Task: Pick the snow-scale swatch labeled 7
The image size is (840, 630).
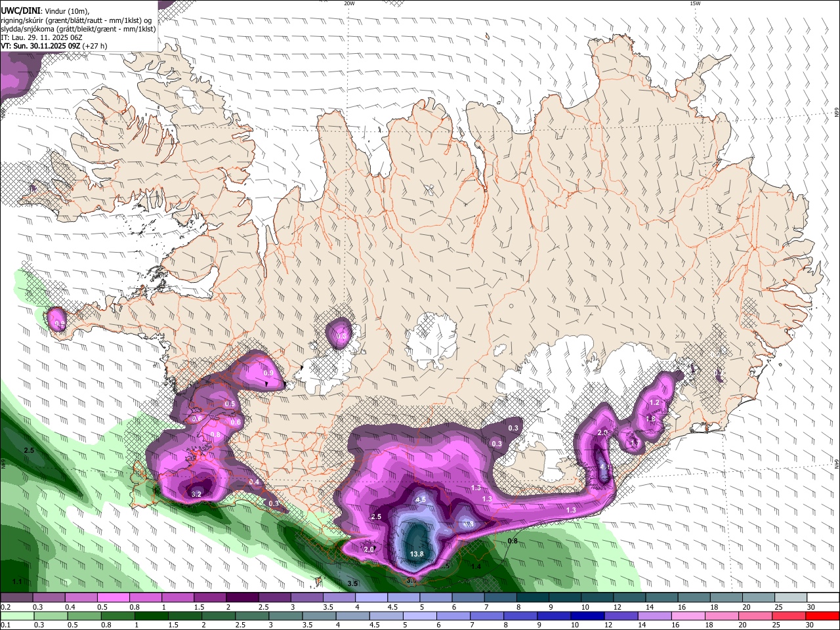Action: pyautogui.click(x=501, y=597)
